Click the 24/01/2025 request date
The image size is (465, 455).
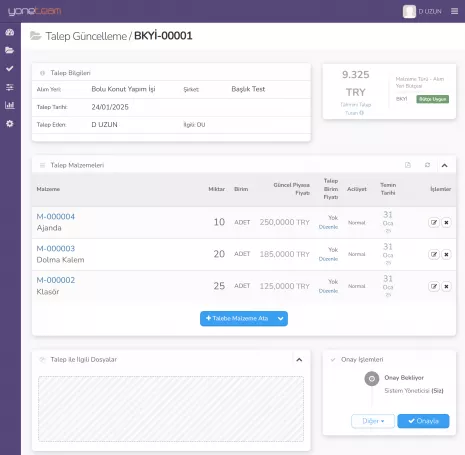110,107
